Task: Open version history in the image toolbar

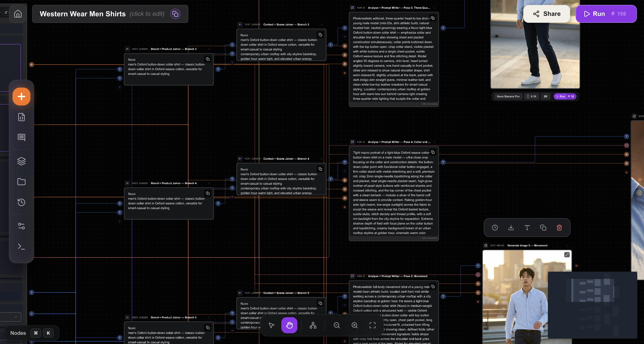Action: 495,228
